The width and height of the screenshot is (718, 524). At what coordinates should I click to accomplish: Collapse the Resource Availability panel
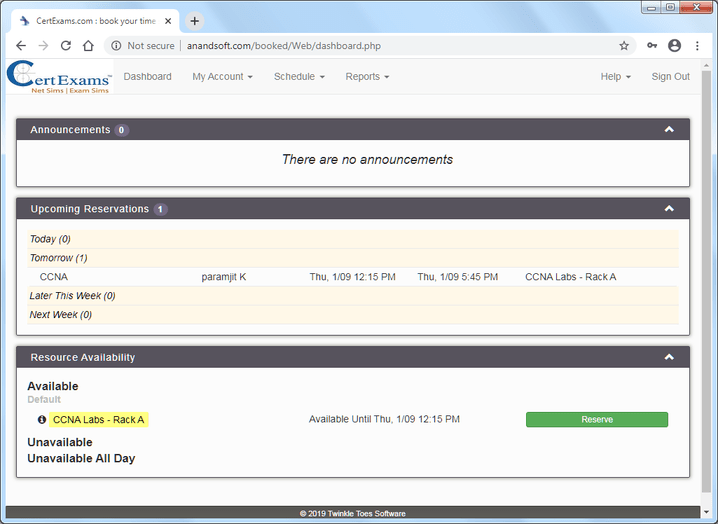(x=669, y=357)
